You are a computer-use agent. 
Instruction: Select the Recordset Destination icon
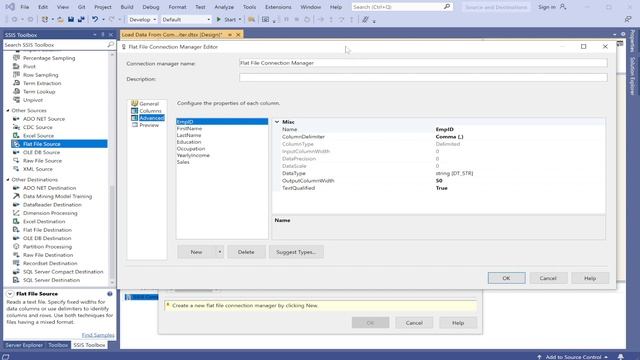click(16, 263)
